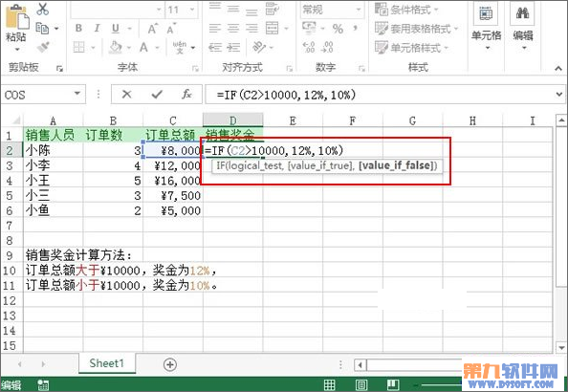The height and width of the screenshot is (392, 568).
Task: Toggle Underline formatting
Action: point(115,29)
